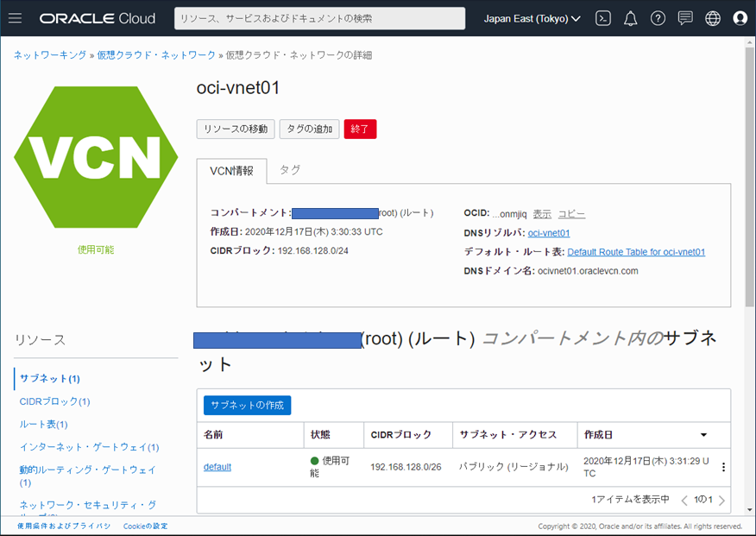
Task: Open the oci-vnet01 DNS resolver link
Action: click(x=549, y=233)
